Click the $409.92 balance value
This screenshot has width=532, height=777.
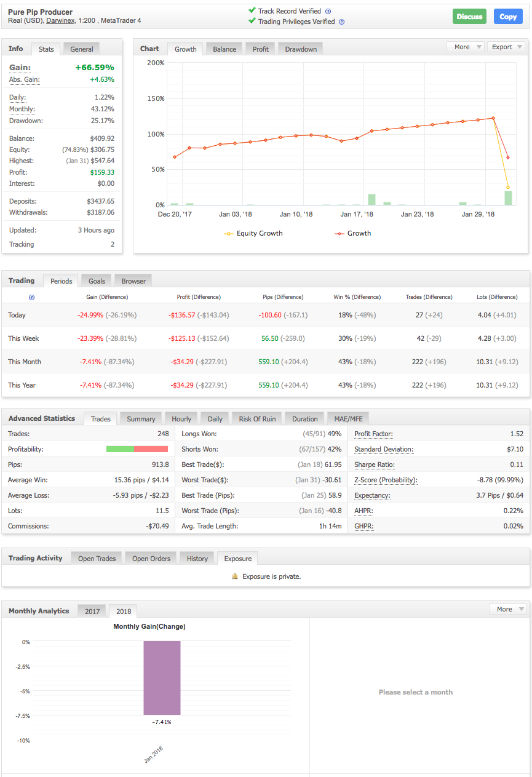102,138
